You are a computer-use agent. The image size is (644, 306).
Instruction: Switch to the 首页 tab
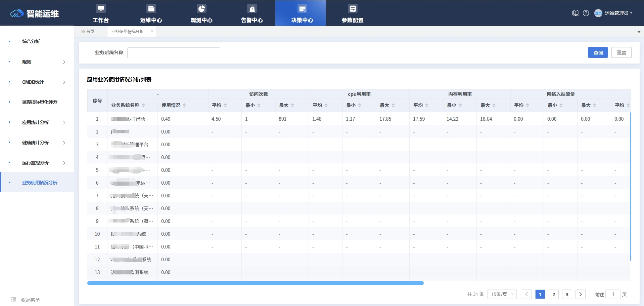coord(89,31)
